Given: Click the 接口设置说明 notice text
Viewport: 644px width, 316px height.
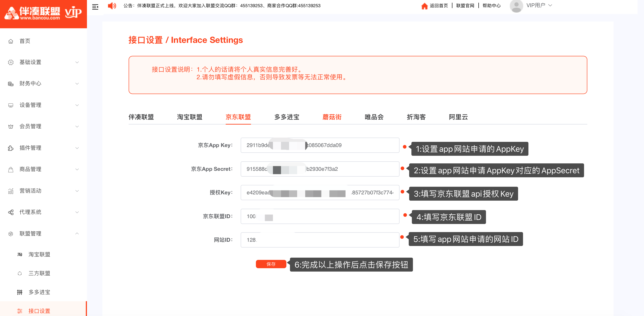Looking at the screenshot, I should [x=250, y=73].
